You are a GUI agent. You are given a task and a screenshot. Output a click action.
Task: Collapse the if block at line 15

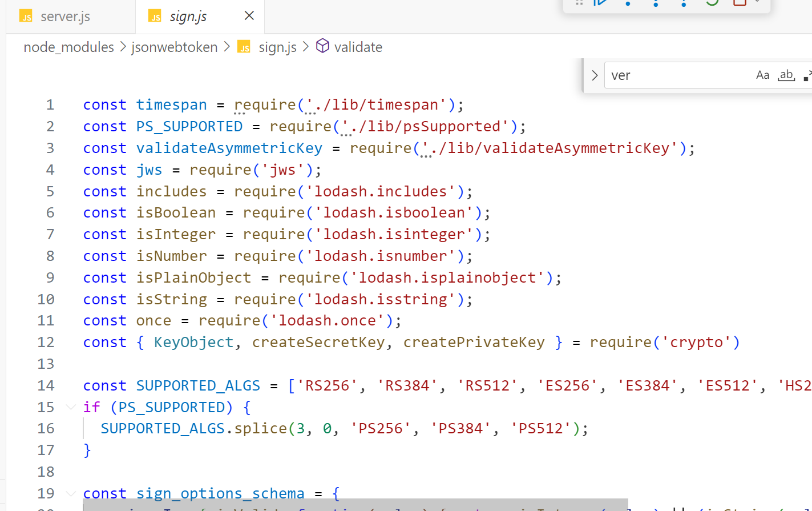pos(71,407)
